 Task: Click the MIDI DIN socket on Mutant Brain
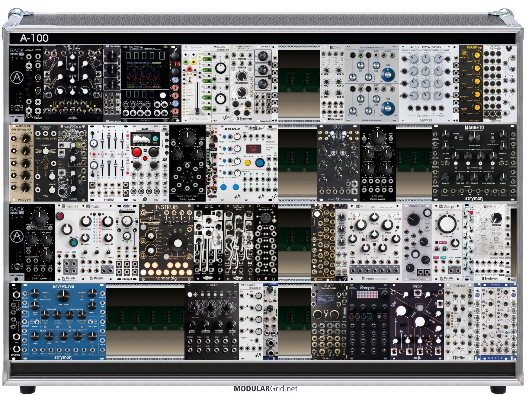coord(266,217)
